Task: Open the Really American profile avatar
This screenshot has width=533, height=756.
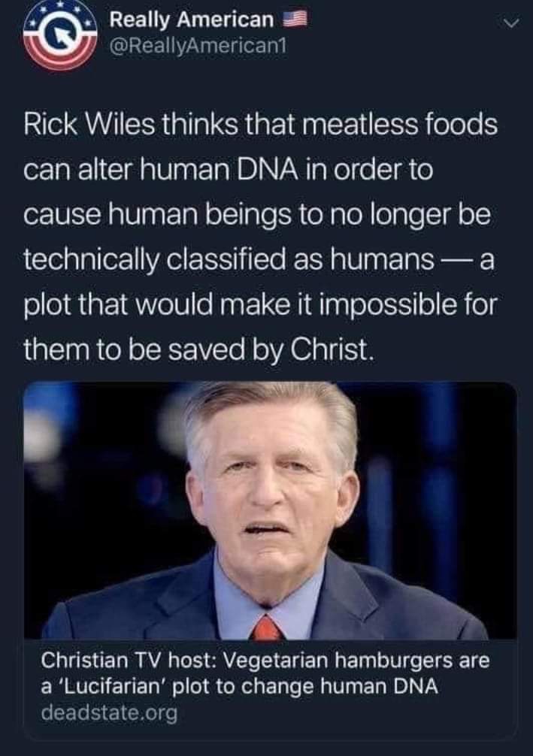Action: [x=60, y=35]
